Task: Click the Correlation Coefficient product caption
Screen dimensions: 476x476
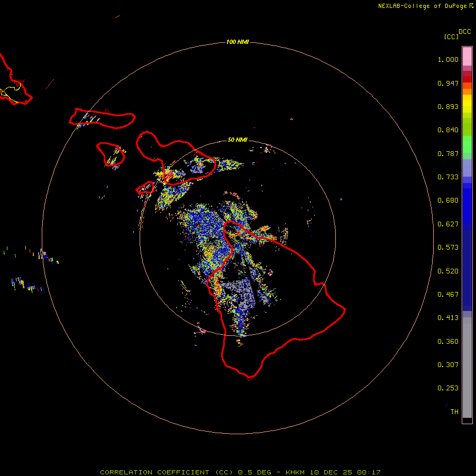Action: click(x=240, y=472)
